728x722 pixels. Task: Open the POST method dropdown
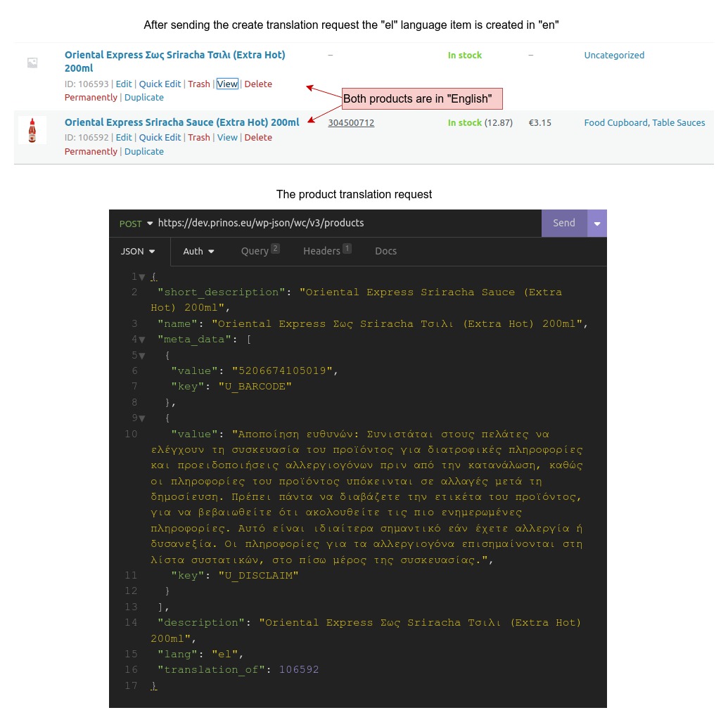click(x=136, y=224)
